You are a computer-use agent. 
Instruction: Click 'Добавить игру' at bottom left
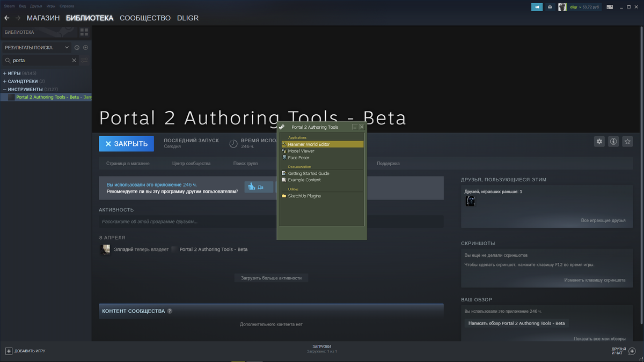click(25, 351)
